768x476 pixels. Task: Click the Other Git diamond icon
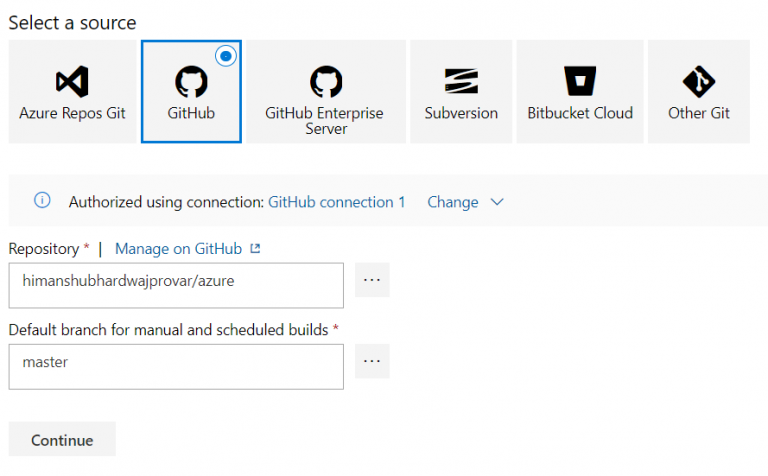(x=699, y=81)
